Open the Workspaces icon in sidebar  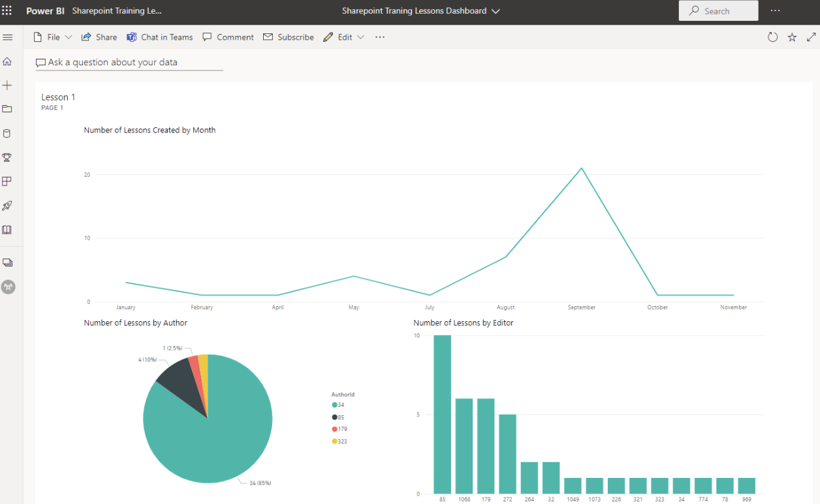(7, 262)
